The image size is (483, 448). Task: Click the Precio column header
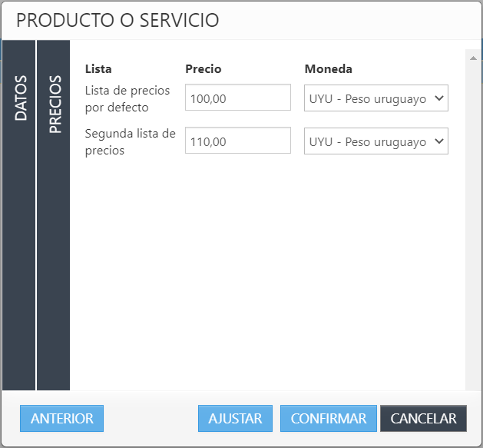203,69
